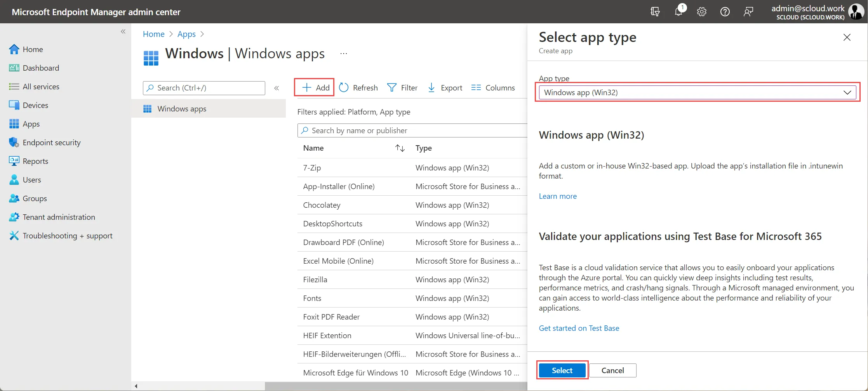
Task: Open portal settings gear
Action: click(x=701, y=12)
